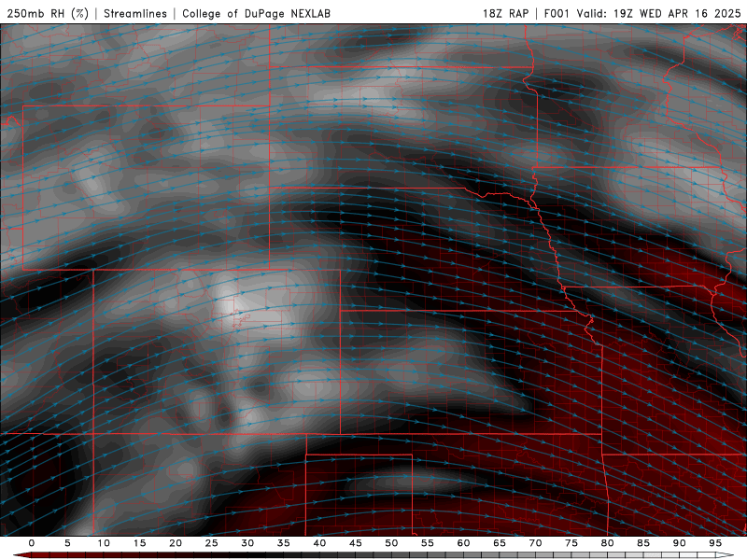Pick the dark red swatch under the 5 label

(x=67, y=555)
